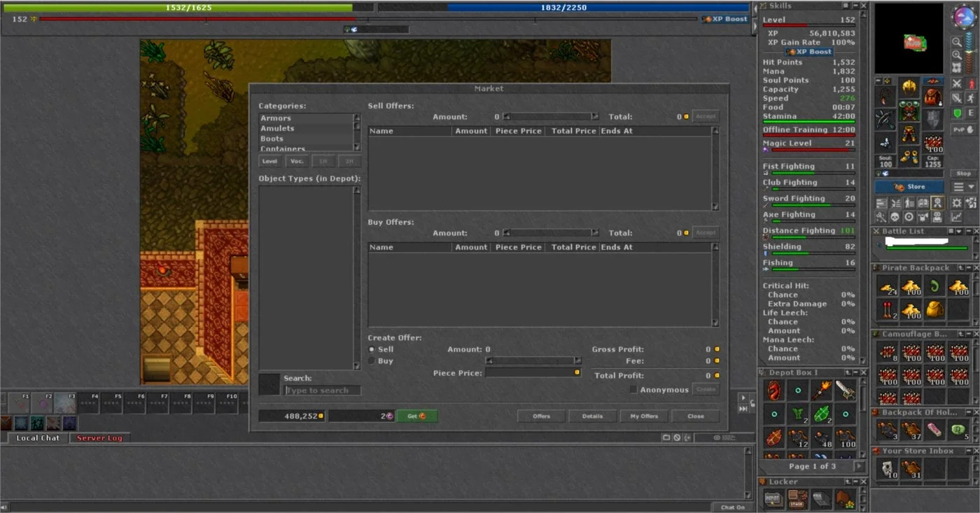Collapse the Pirate Backpack panel
Image resolution: width=980 pixels, height=513 pixels.
click(x=967, y=268)
